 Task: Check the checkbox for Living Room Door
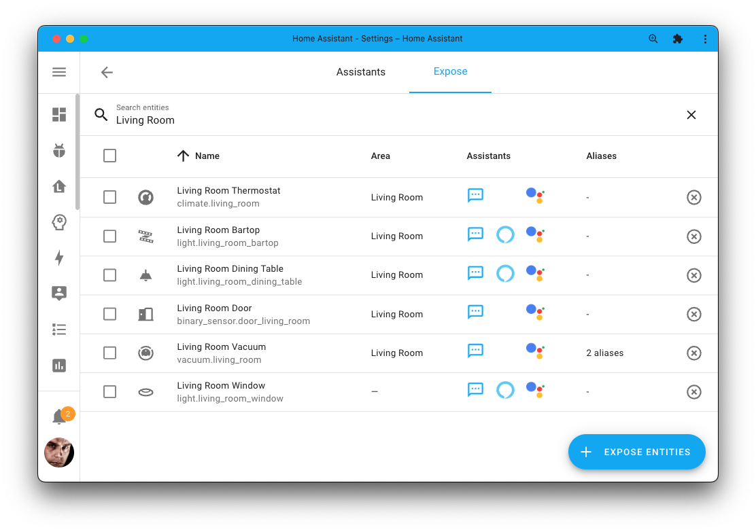click(x=109, y=313)
